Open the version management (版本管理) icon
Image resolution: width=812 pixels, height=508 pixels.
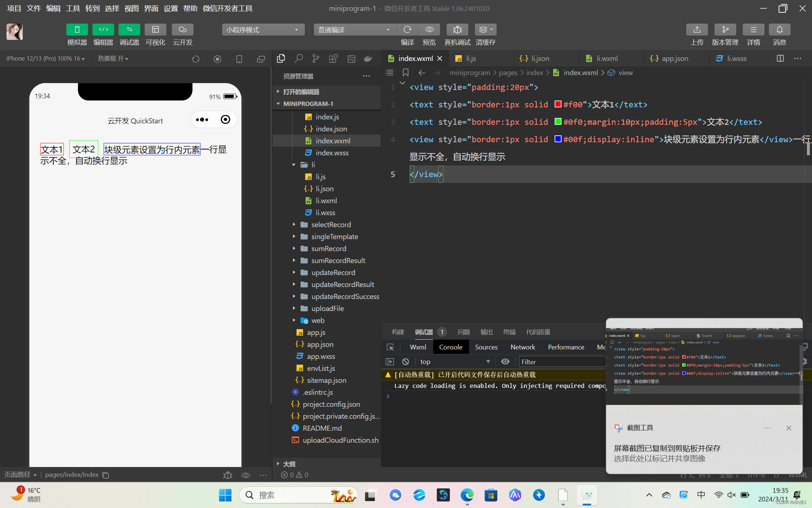(725, 30)
